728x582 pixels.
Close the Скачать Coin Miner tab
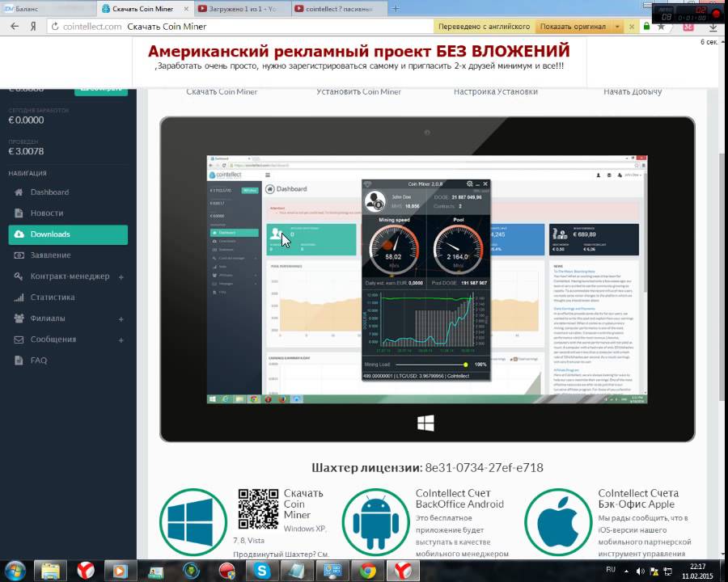click(186, 9)
